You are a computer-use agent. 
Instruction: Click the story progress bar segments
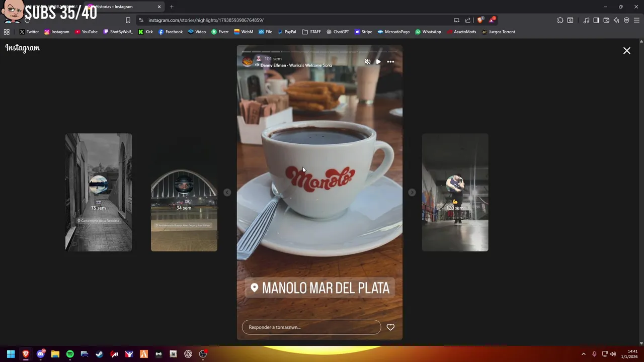point(319,52)
